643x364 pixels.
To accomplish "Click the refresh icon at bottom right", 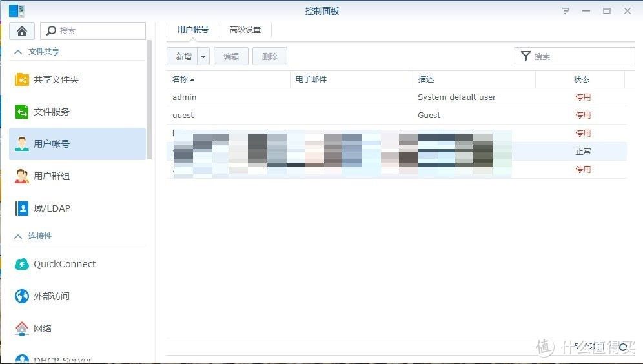I will pos(623,347).
